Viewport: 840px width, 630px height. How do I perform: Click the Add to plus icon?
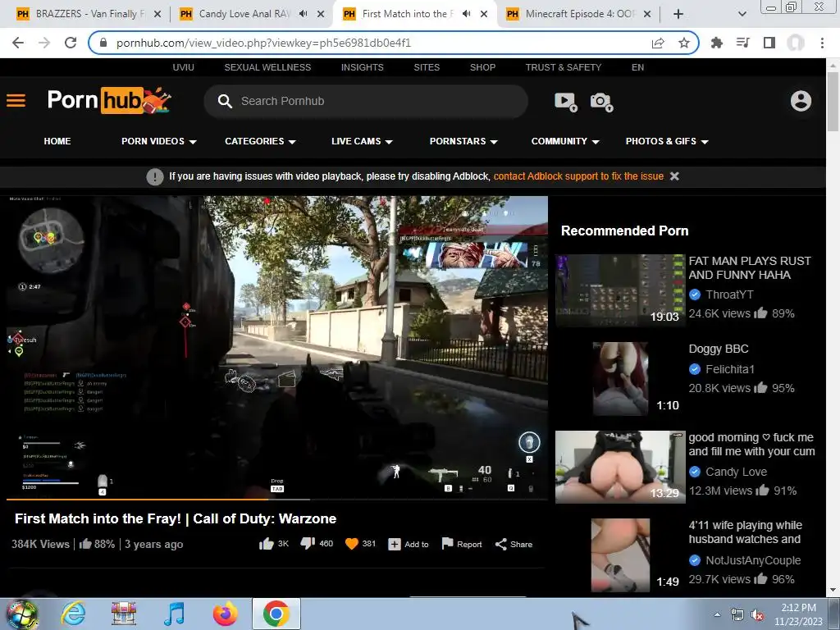[x=395, y=545]
